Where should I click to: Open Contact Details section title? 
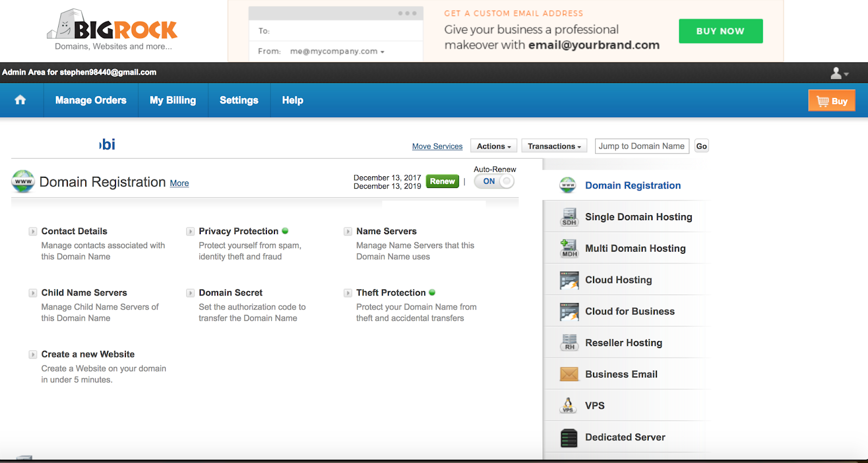tap(74, 231)
